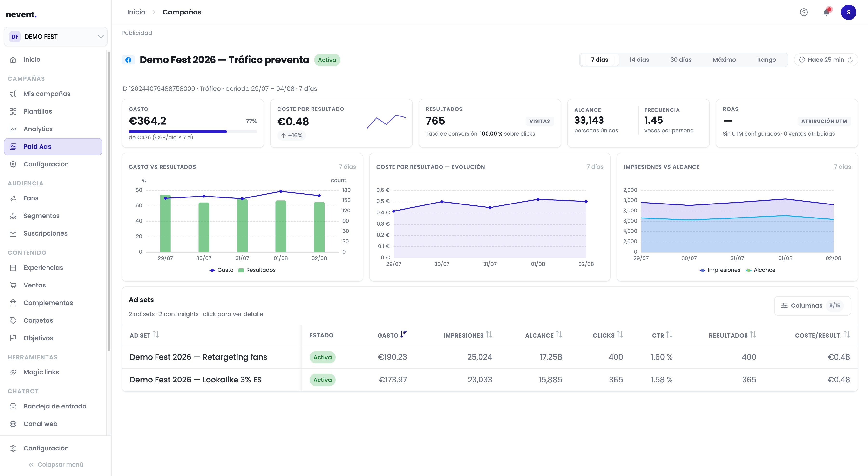Open the user avatar S menu

(848, 13)
